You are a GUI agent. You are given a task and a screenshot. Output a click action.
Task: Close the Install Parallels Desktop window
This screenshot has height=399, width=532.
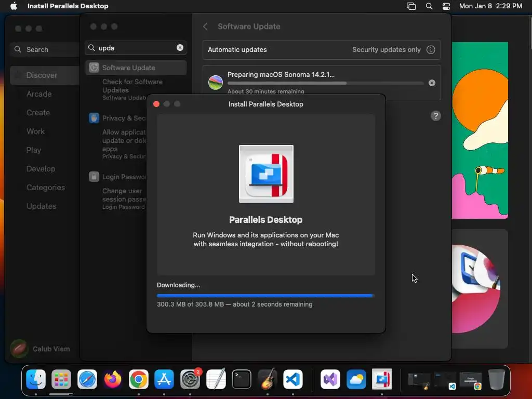[156, 104]
